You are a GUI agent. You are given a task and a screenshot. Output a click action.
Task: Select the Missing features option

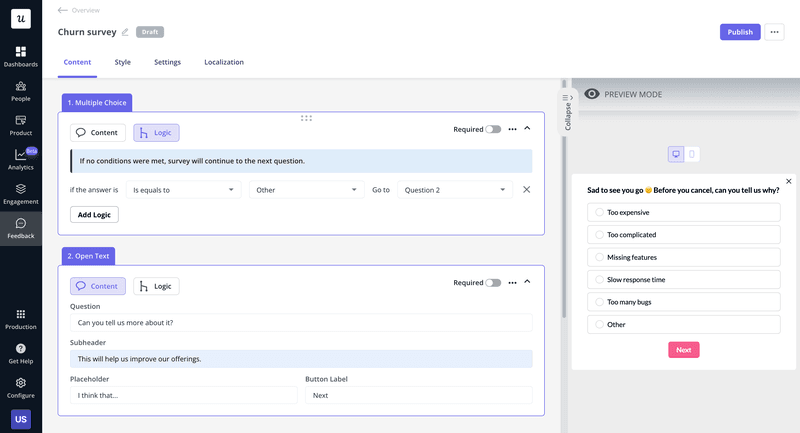click(684, 257)
